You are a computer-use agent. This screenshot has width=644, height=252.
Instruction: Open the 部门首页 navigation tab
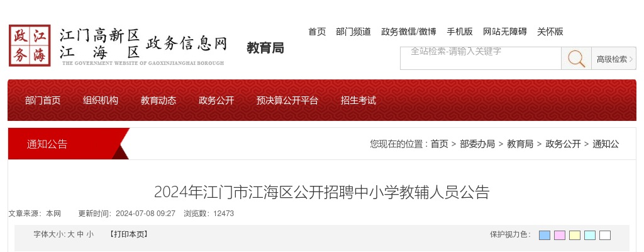(x=43, y=100)
